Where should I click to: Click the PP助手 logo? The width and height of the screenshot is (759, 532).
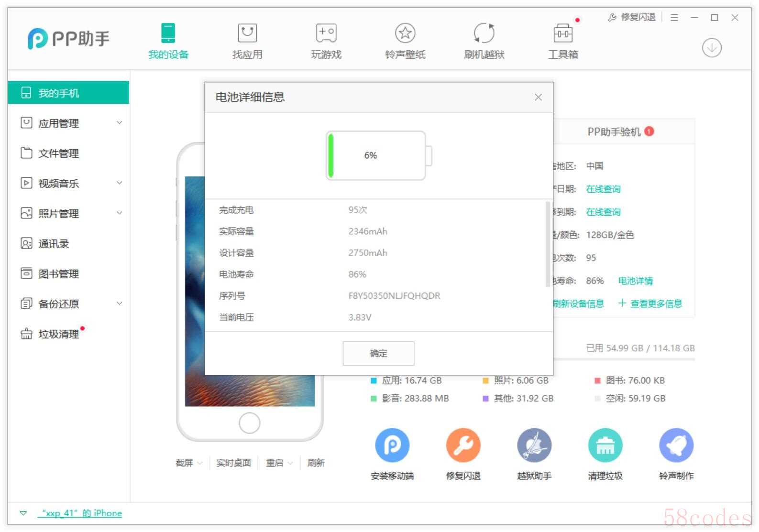69,38
